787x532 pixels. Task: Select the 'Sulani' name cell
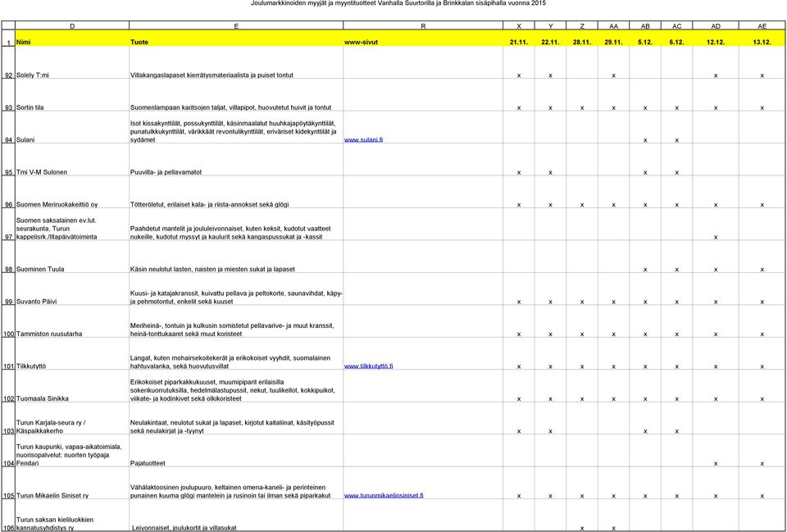pos(72,128)
